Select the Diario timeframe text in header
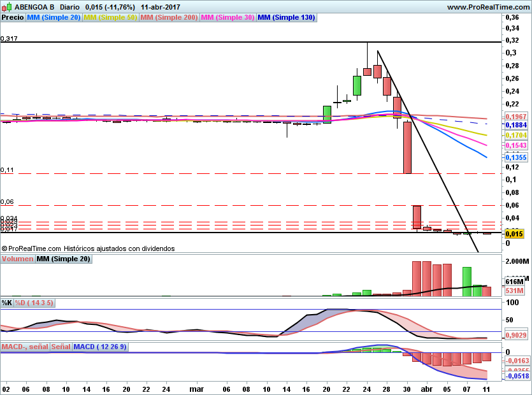The width and height of the screenshot is (532, 395). (x=70, y=7)
